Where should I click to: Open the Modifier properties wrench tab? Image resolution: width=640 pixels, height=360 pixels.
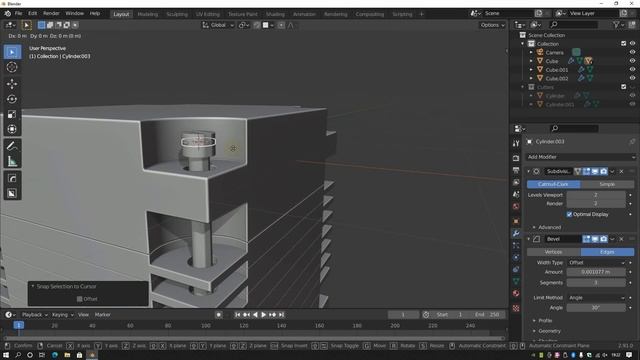pyautogui.click(x=516, y=233)
